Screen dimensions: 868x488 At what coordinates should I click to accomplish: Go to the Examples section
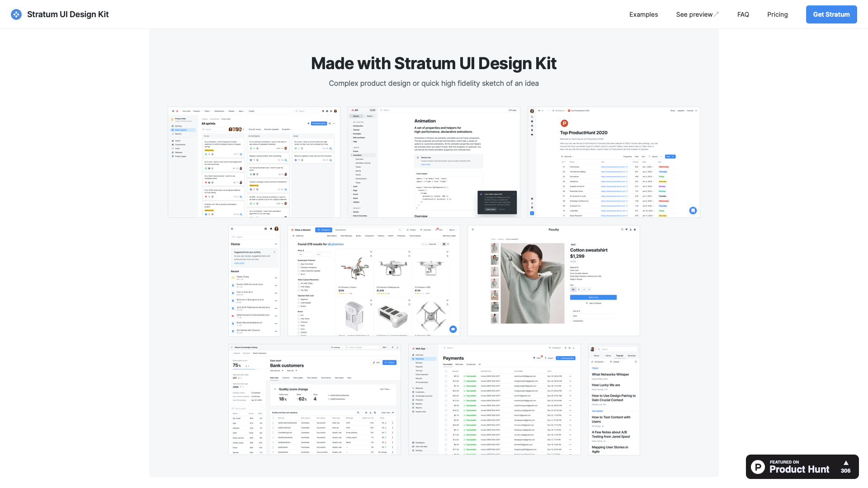pos(643,14)
